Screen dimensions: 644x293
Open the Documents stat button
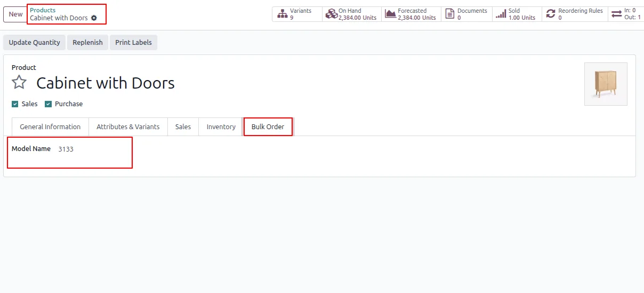tap(466, 14)
